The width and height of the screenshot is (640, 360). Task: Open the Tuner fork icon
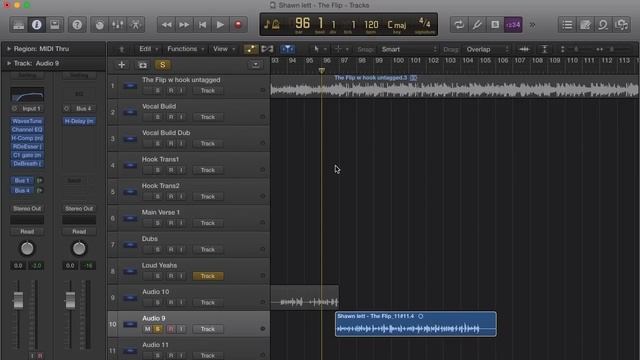477,25
